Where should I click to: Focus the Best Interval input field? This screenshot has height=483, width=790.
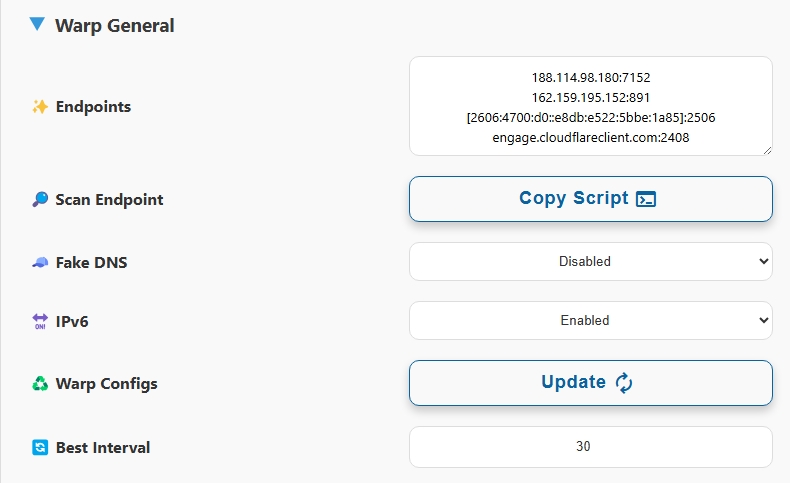(x=590, y=447)
